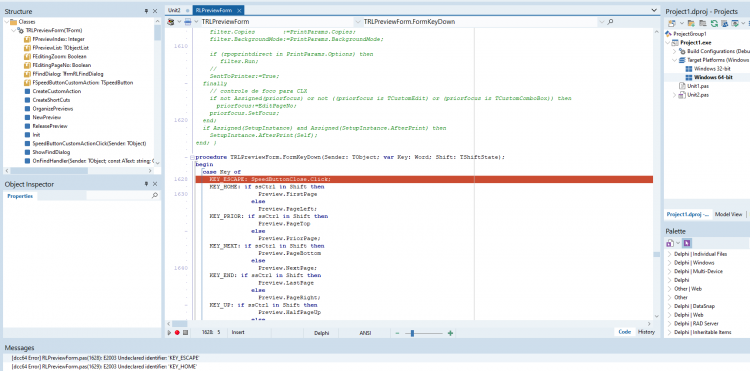
Task: Close the Object Inspector panel
Action: point(154,184)
